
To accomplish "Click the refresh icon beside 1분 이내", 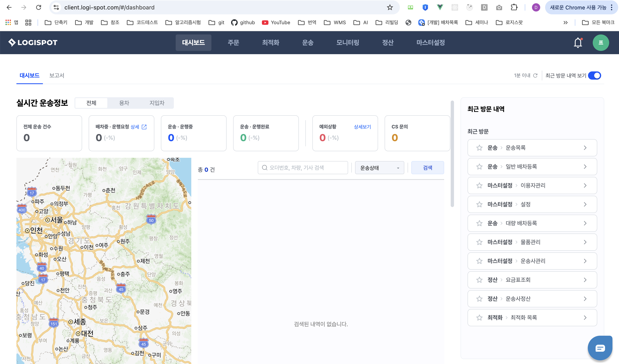I will pos(535,75).
